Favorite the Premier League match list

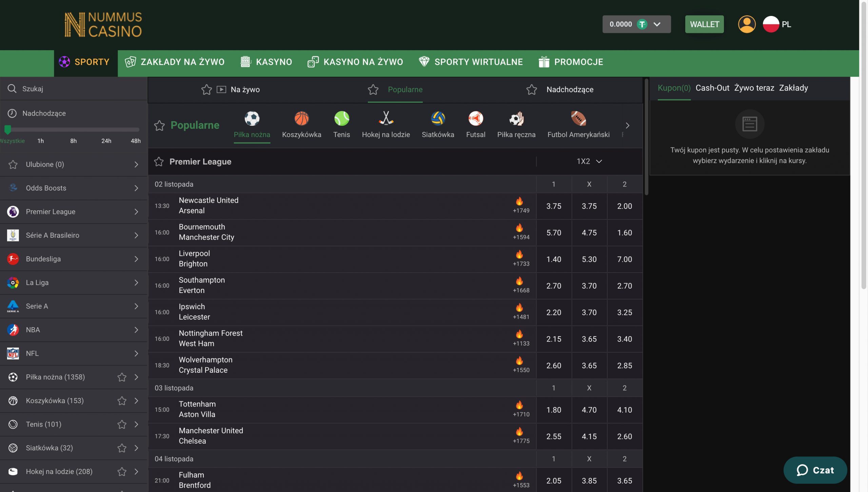click(159, 162)
